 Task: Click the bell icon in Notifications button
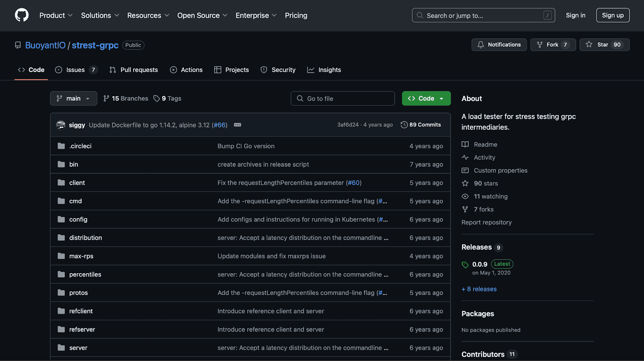[x=481, y=45]
